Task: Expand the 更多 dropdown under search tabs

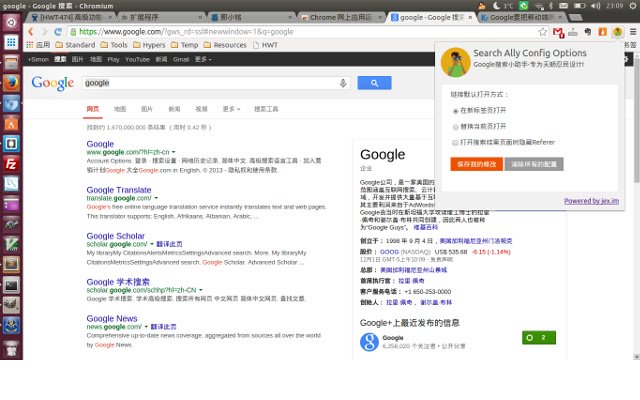Action: coord(231,109)
